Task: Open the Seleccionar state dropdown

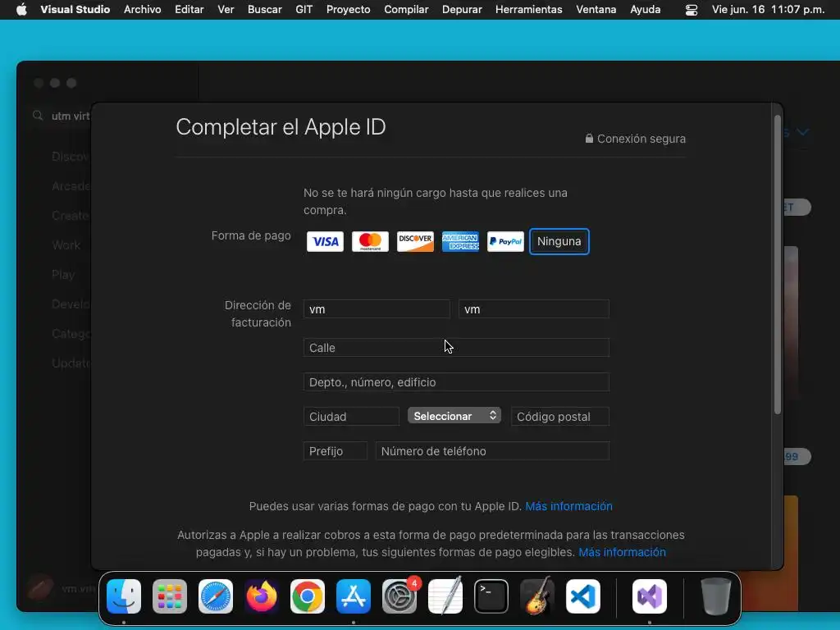Action: 454,416
